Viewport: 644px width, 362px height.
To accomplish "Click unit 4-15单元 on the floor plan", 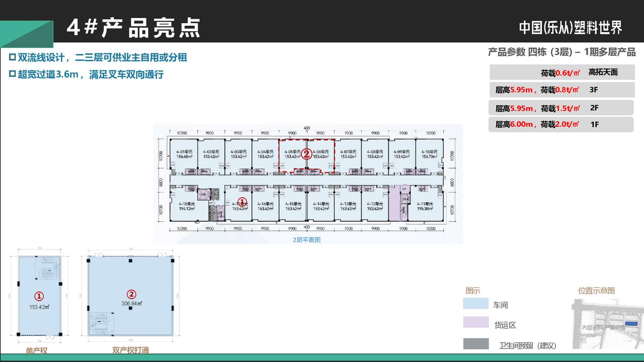I will point(293,203).
